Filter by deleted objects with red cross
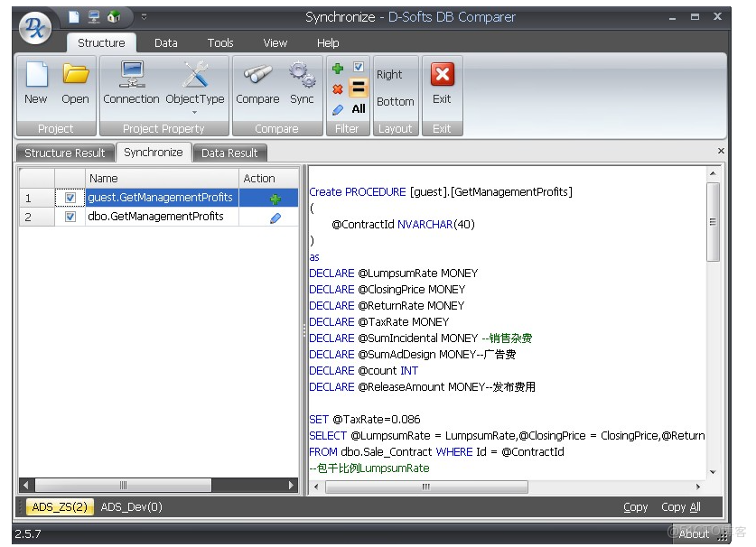Screen dimensions: 756x547 338,88
